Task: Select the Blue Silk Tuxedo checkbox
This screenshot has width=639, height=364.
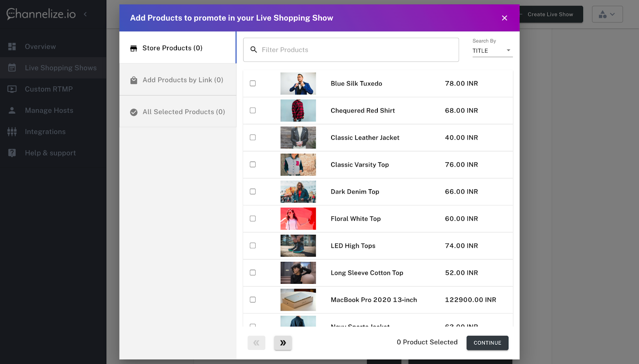Action: pos(253,83)
